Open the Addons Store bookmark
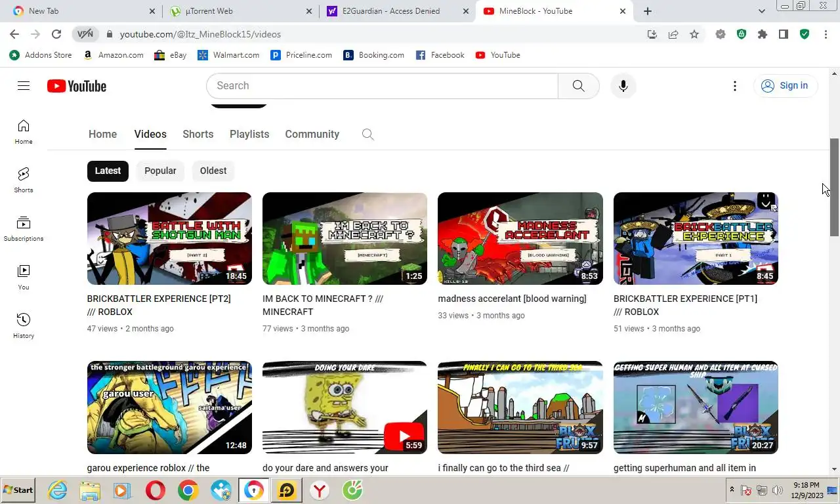840x504 pixels. pyautogui.click(x=41, y=55)
